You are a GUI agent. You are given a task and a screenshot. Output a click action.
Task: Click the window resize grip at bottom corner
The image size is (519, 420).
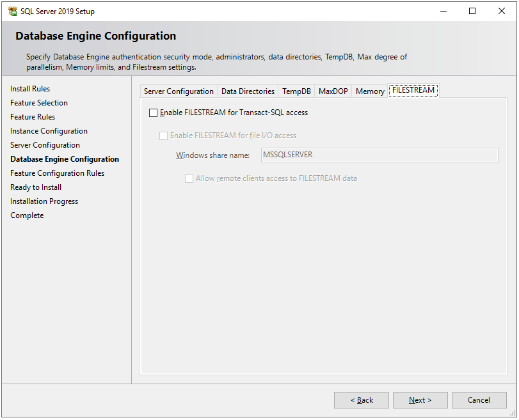(x=513, y=414)
